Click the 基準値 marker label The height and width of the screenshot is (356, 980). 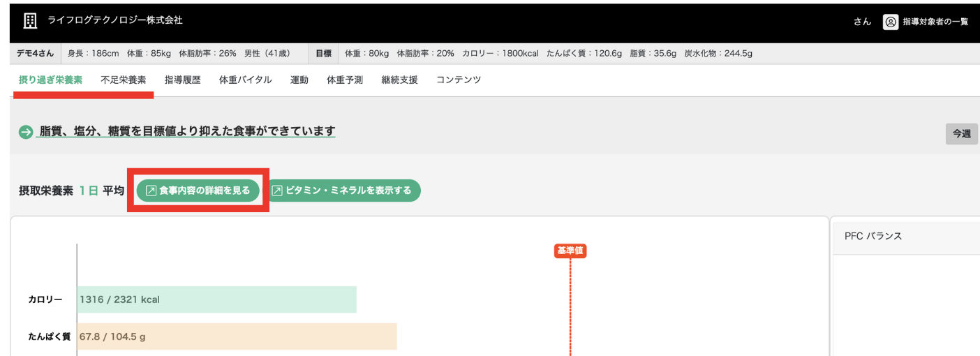pos(570,251)
